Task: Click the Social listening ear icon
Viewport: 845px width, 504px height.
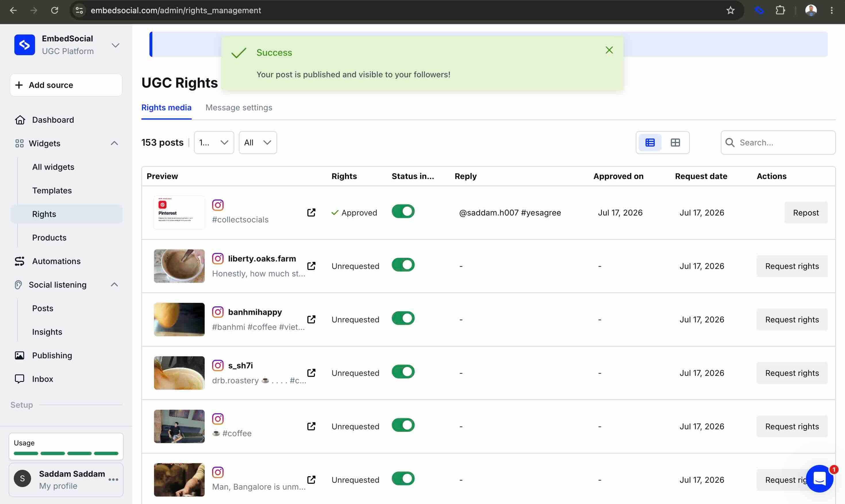Action: coord(18,284)
